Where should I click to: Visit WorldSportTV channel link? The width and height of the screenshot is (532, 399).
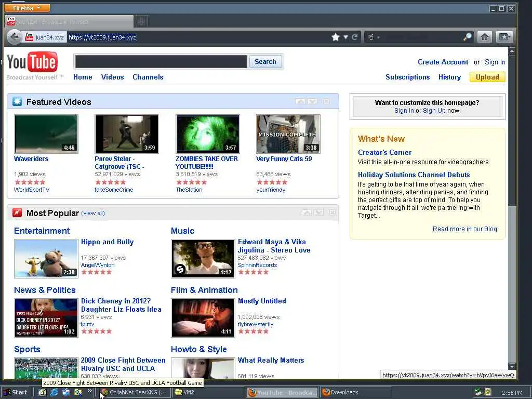(x=32, y=190)
